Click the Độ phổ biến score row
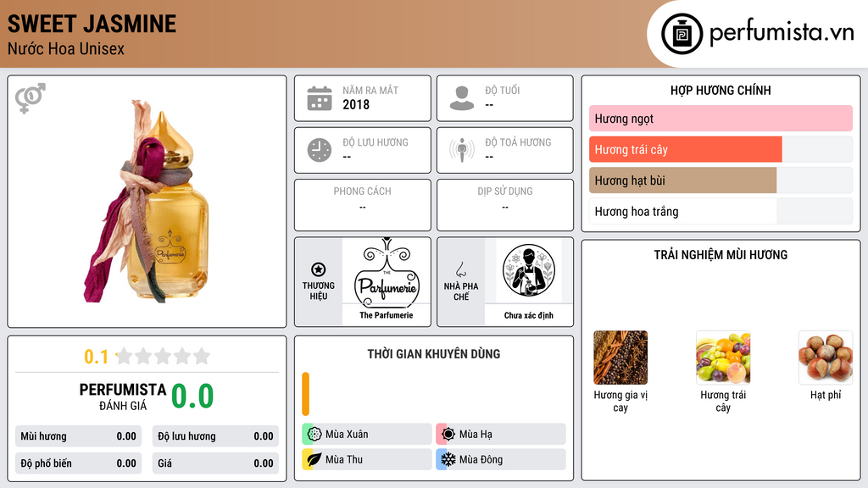Screen dimensions: 868x488 [78, 463]
